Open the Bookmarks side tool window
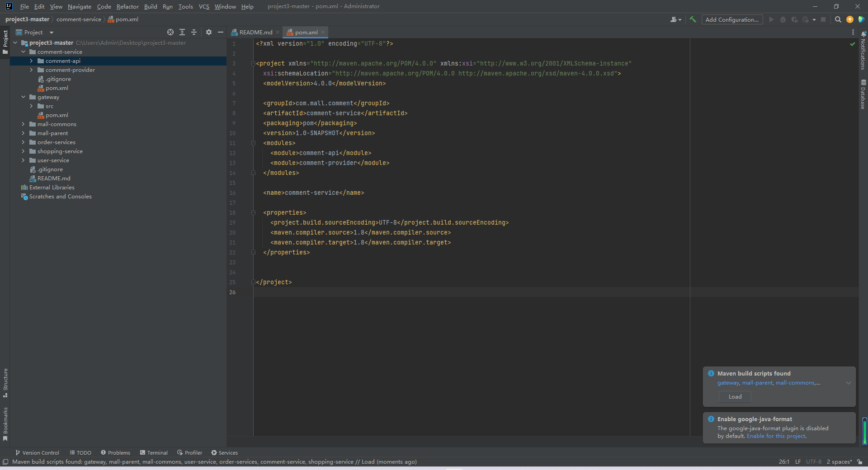Screen dimensions: 868x470 [x=5, y=424]
